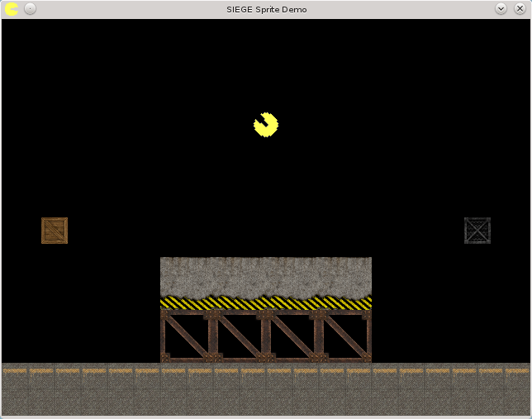Click the wooden crate sprite
The width and height of the screenshot is (532, 419).
(55, 231)
